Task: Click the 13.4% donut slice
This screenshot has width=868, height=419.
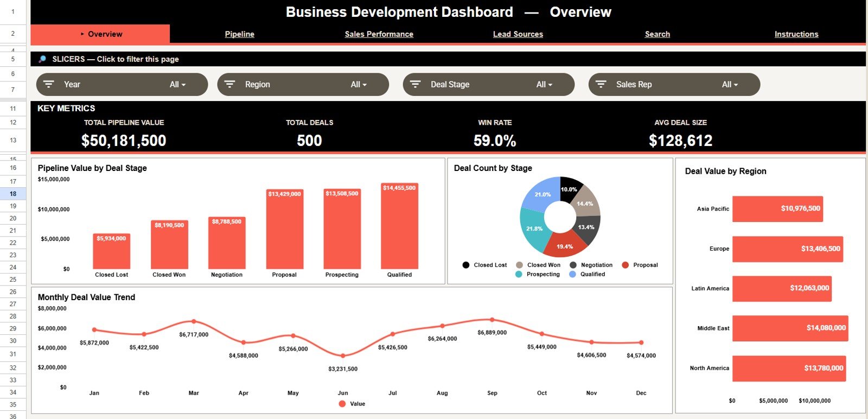Action: tap(588, 228)
